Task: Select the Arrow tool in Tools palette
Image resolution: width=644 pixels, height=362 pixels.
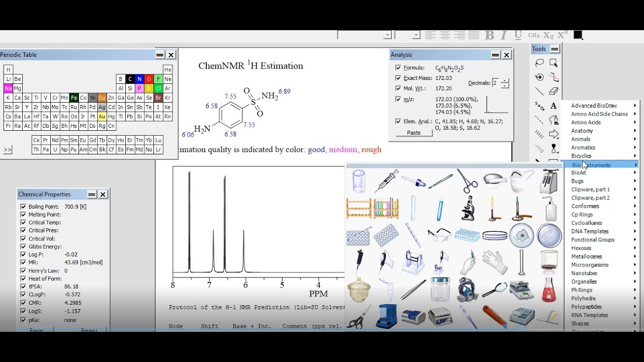Action: (553, 134)
